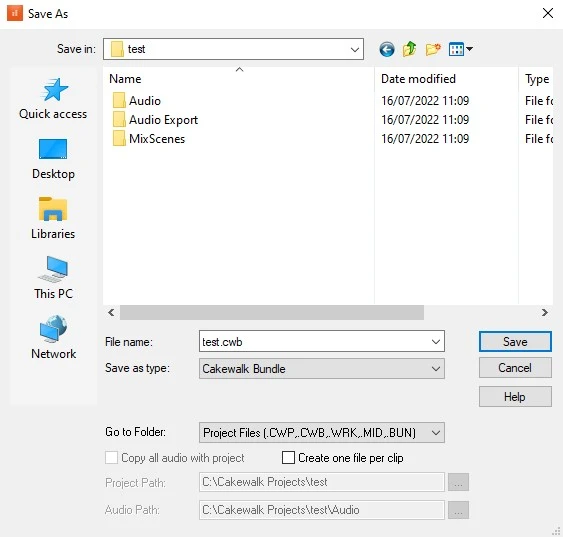Create a new folder
The image size is (563, 537).
[433, 49]
